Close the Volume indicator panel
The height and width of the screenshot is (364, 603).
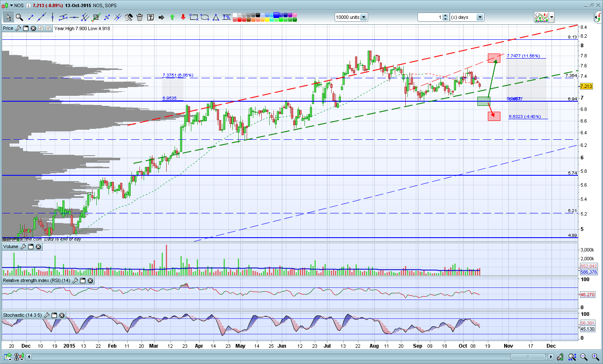click(38, 247)
